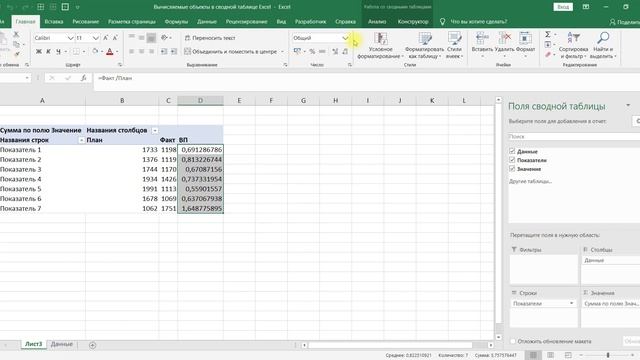
Task: Decrease font size with smaller A icon
Action: (x=115, y=38)
